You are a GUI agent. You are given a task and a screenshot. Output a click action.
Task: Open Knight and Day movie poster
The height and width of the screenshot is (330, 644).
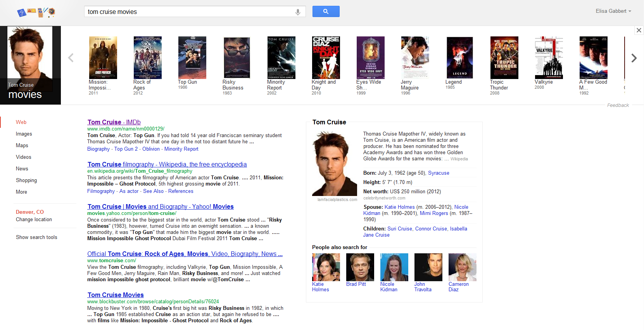tap(326, 58)
